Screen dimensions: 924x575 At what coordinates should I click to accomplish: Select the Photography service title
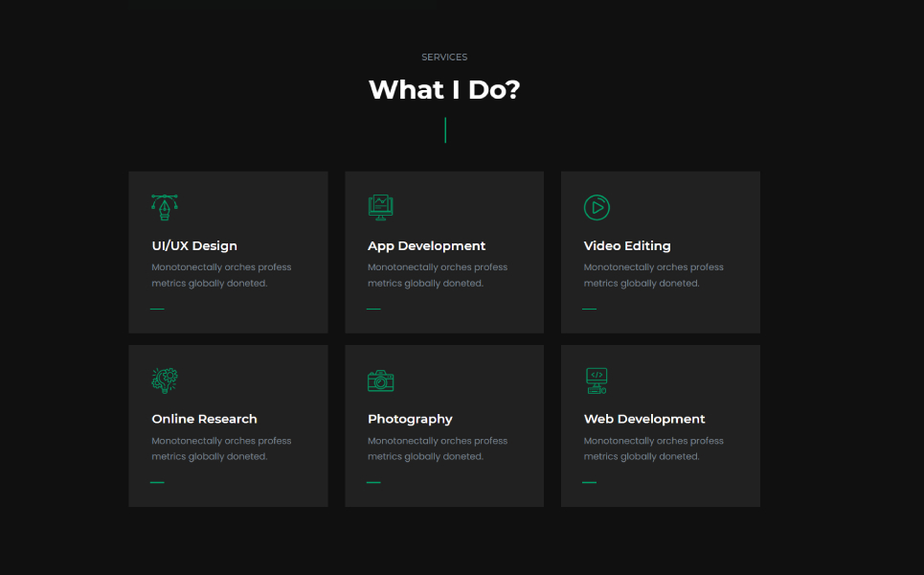pyautogui.click(x=410, y=420)
